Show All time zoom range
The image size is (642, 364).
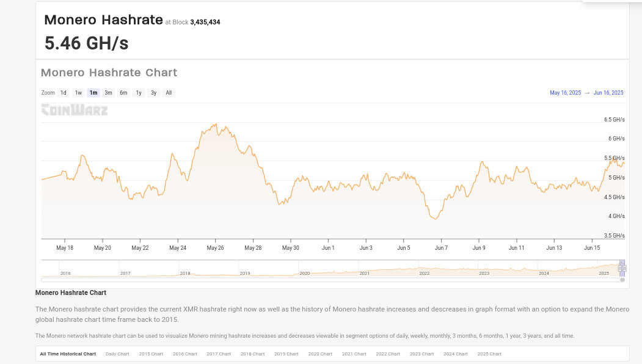click(x=169, y=93)
